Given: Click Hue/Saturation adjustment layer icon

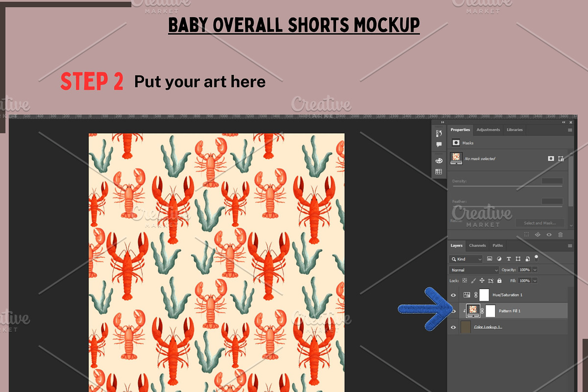Looking at the screenshot, I should click(x=466, y=294).
